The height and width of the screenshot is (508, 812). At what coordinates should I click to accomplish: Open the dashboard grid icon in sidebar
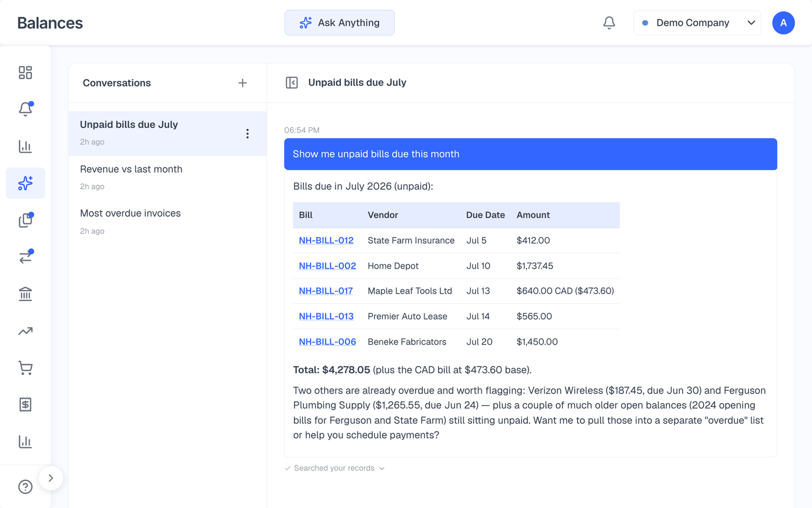tap(25, 72)
